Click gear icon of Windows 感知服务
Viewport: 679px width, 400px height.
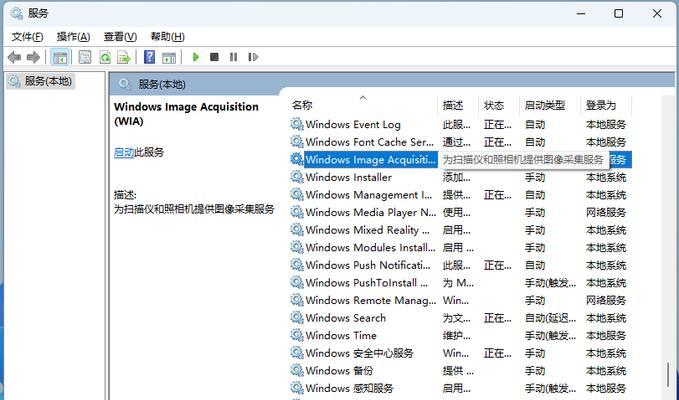[x=297, y=388]
